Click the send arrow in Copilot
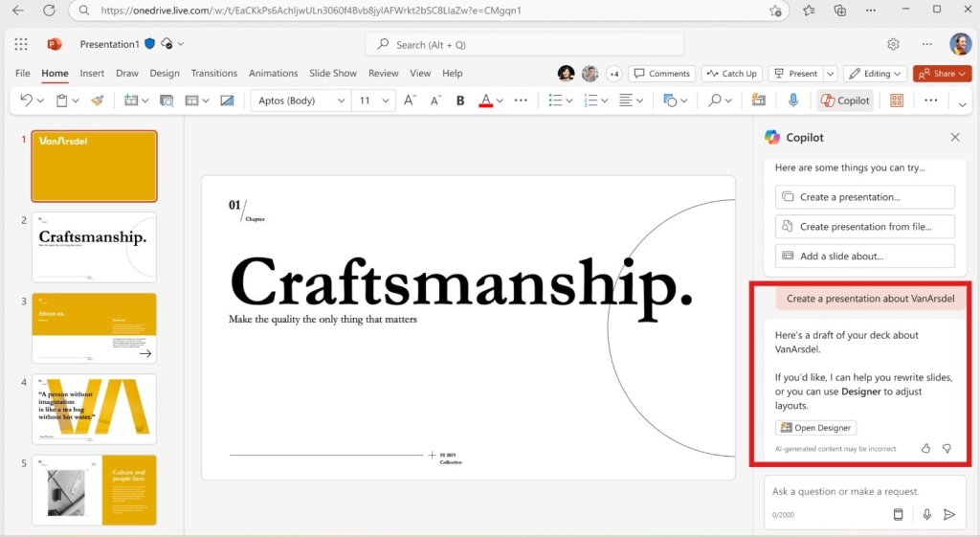Image resolution: width=980 pixels, height=537 pixels. pos(949,514)
